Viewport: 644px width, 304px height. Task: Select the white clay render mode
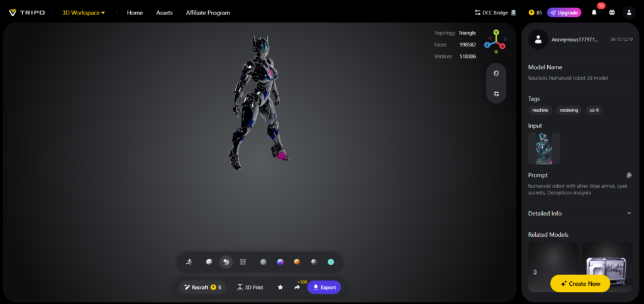coord(209,262)
